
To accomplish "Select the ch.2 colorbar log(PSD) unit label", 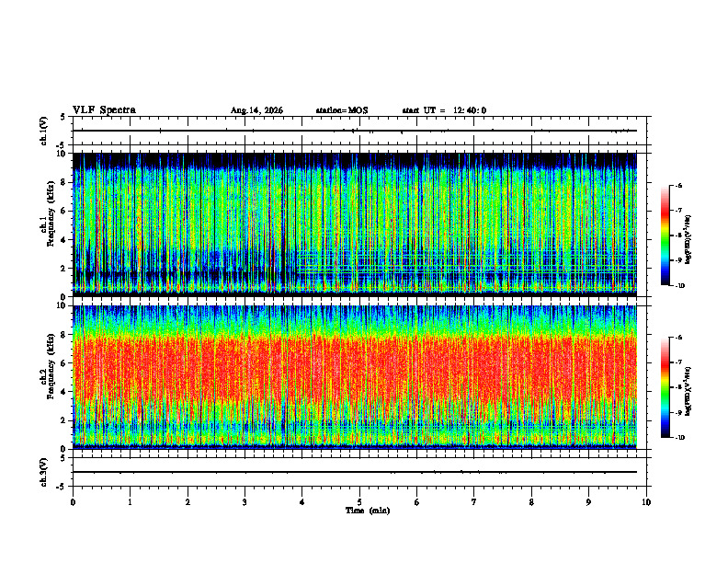I will tap(688, 391).
